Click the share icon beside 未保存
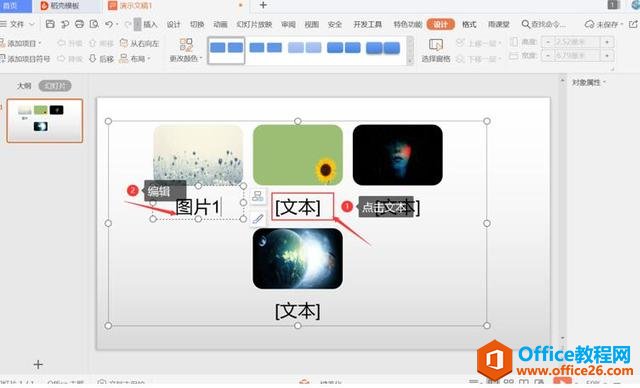640x388 pixels. point(633,24)
